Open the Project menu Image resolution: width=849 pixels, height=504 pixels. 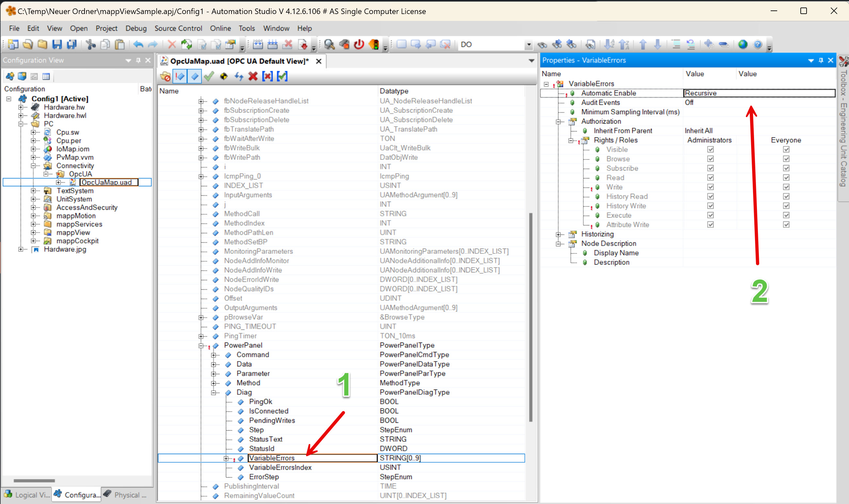106,28
